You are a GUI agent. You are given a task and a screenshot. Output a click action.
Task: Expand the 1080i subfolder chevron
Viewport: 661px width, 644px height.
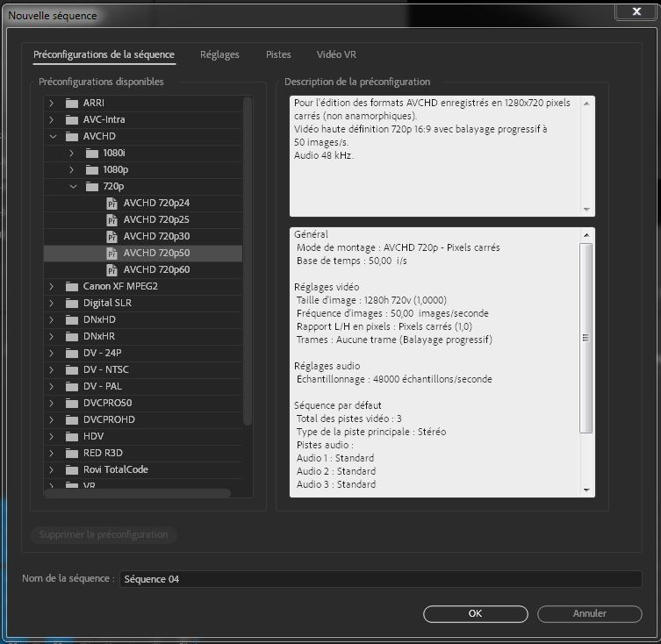[72, 153]
